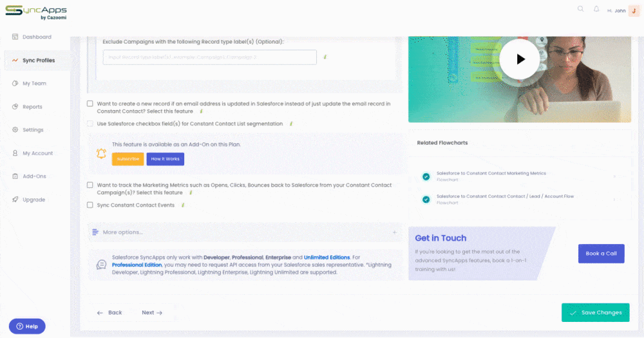644x338 pixels.
Task: Click the Sync Profiles sidebar icon
Action: coord(15,60)
